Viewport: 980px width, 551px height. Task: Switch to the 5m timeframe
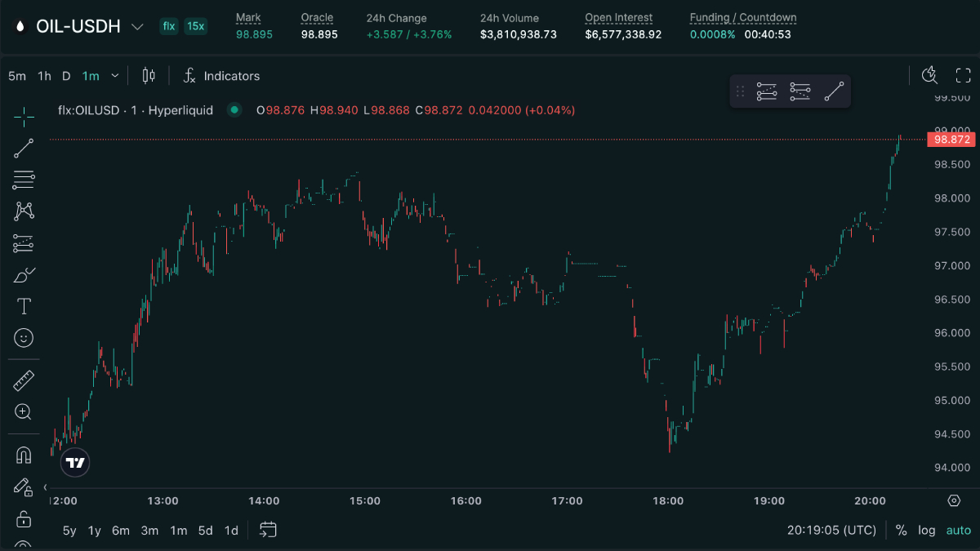tap(17, 76)
